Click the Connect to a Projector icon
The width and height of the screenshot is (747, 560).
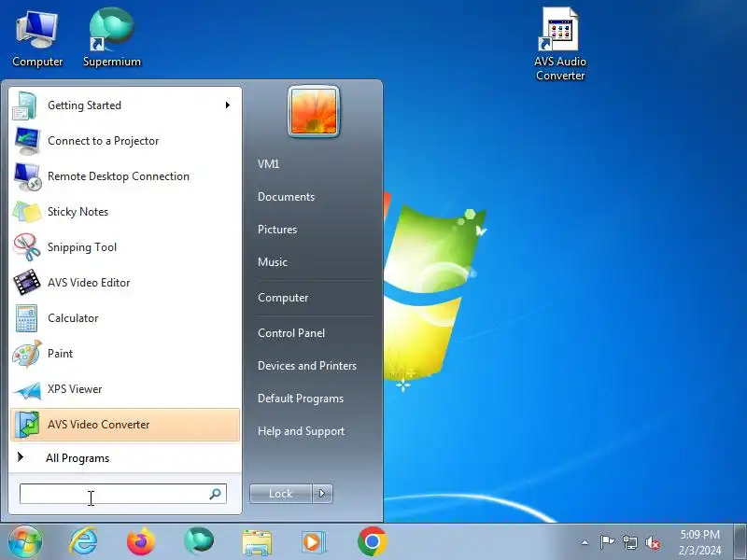[27, 141]
